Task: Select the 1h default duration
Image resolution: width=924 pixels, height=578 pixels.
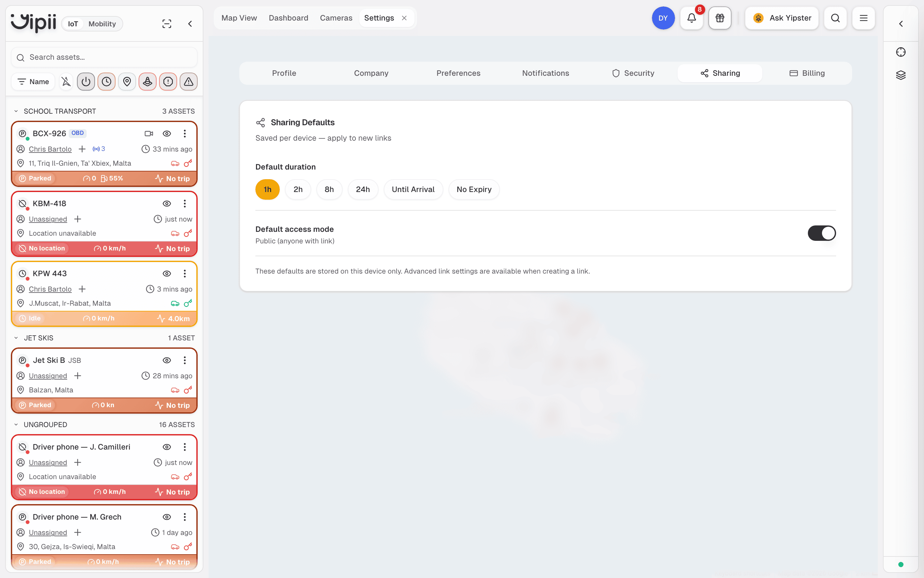Action: [x=267, y=189]
